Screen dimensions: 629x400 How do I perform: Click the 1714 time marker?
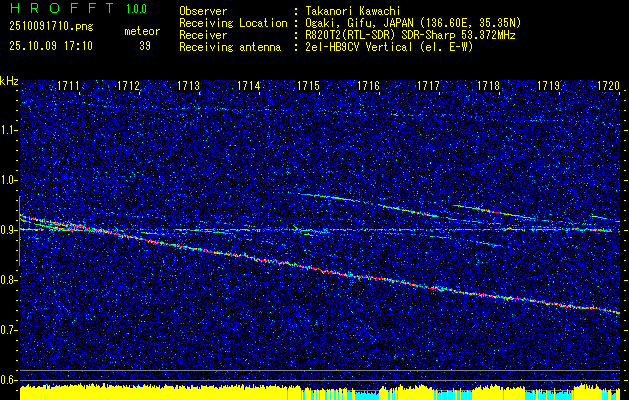250,85
